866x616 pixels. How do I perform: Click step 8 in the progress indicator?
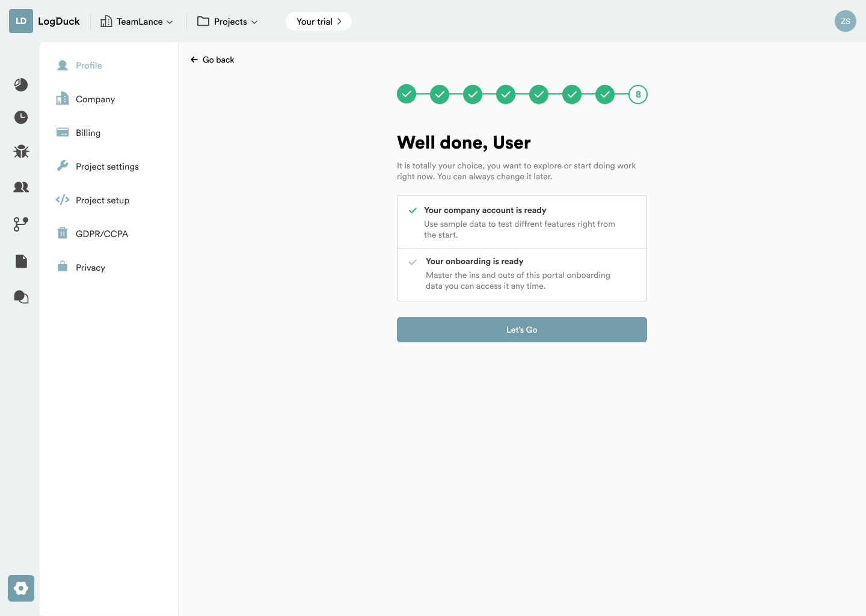637,94
